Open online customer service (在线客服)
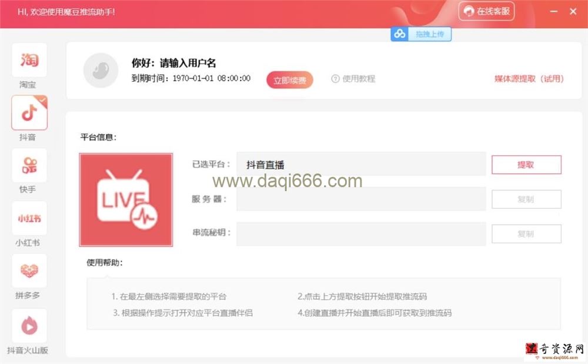Viewport: 588px width, 364px height. [x=486, y=11]
